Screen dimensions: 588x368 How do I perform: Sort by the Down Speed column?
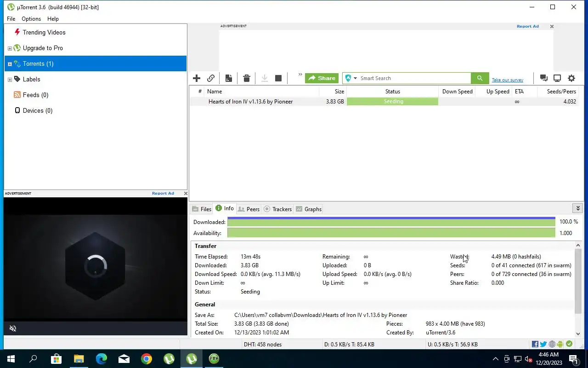point(457,91)
